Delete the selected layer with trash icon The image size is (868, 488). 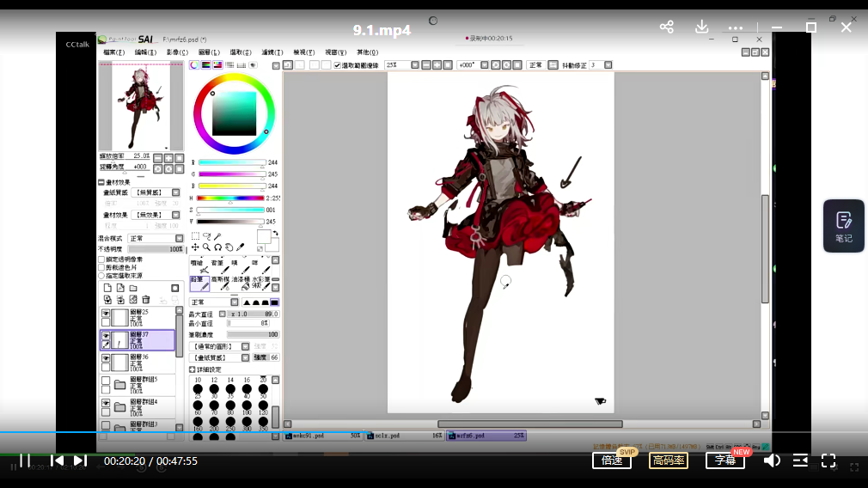[x=146, y=300]
